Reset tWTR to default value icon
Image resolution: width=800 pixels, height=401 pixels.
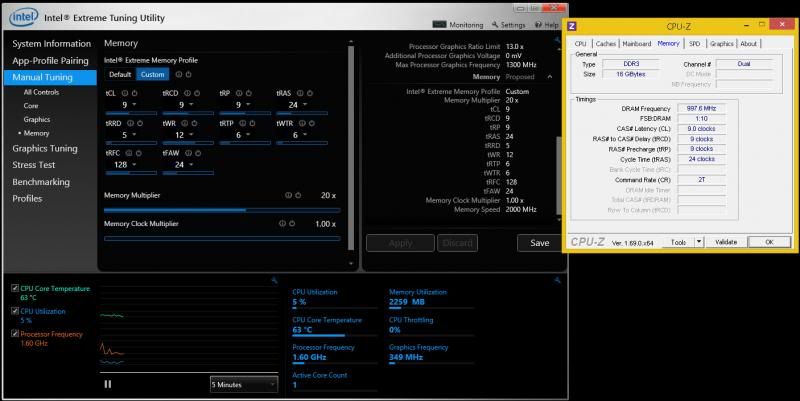coord(312,123)
